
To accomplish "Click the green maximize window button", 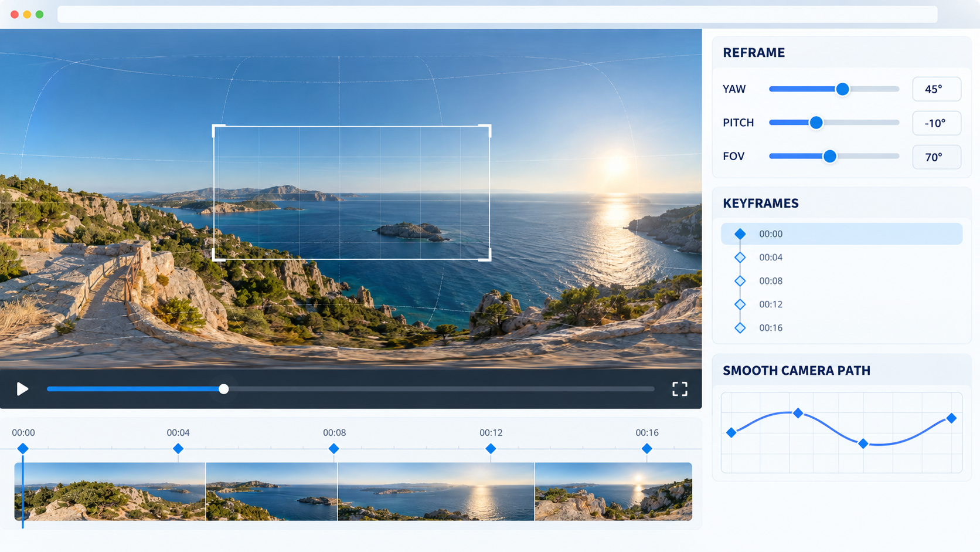I will click(x=39, y=14).
